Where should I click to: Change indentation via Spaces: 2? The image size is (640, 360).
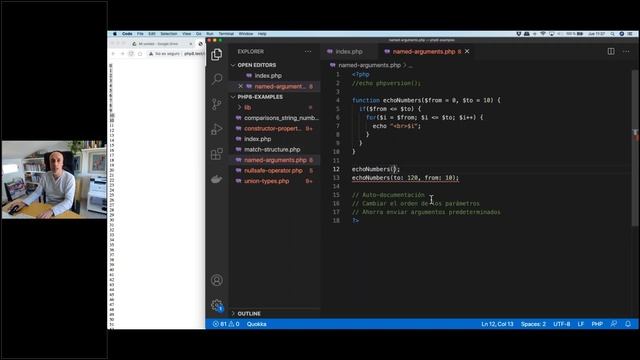tap(533, 324)
